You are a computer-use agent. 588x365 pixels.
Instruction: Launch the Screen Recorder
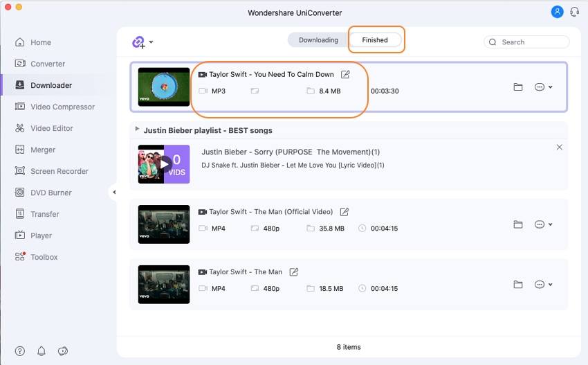tap(51, 171)
